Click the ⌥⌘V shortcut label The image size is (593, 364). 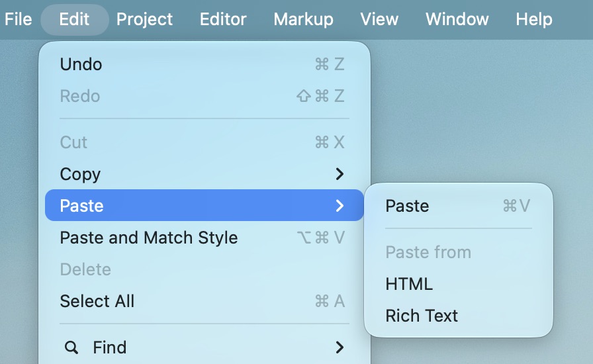[x=321, y=238]
